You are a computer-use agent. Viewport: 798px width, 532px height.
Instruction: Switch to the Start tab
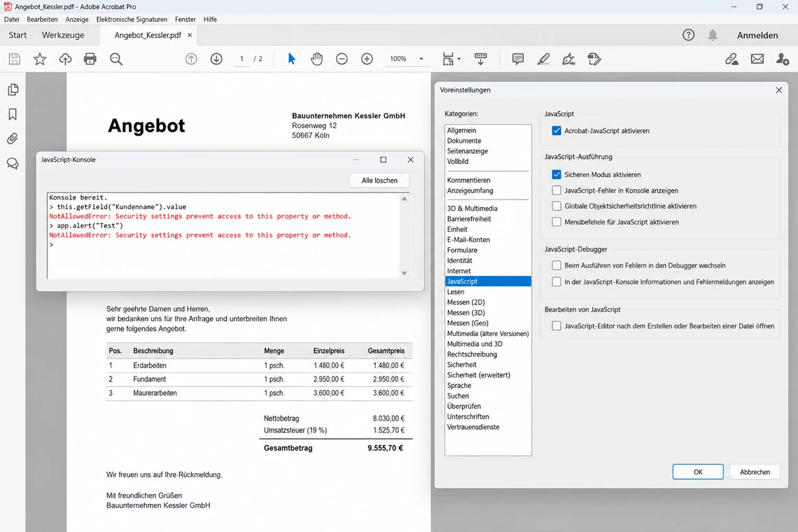(17, 35)
